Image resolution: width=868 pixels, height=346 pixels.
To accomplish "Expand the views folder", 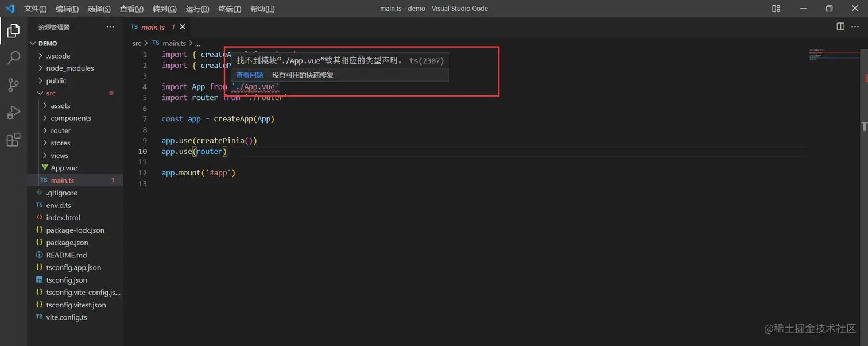I will tap(75, 155).
